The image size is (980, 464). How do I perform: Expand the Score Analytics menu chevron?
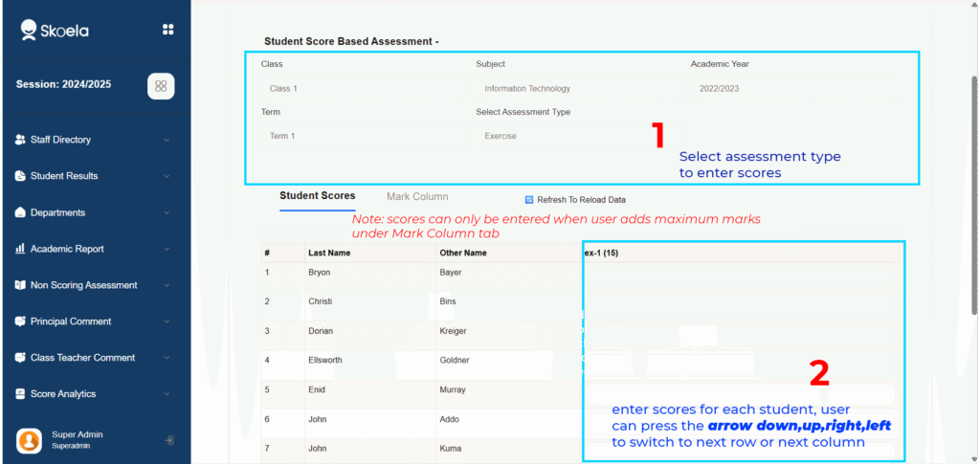pos(167,394)
